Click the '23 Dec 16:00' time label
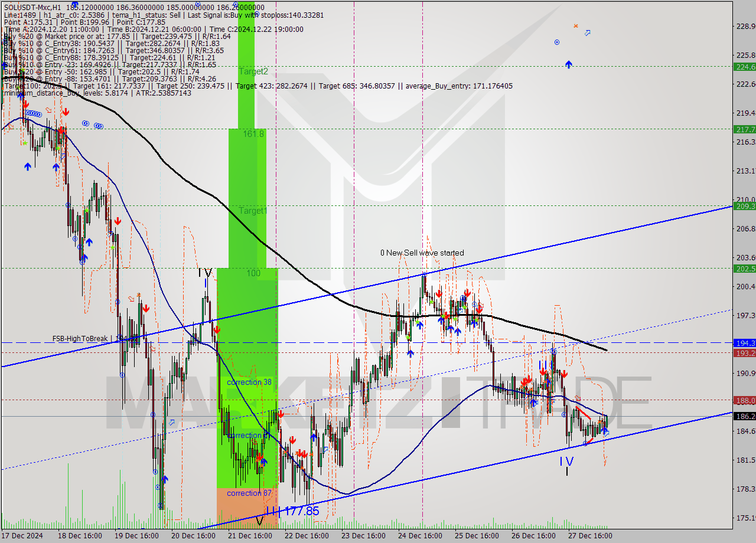The height and width of the screenshot is (543, 756). point(363,536)
